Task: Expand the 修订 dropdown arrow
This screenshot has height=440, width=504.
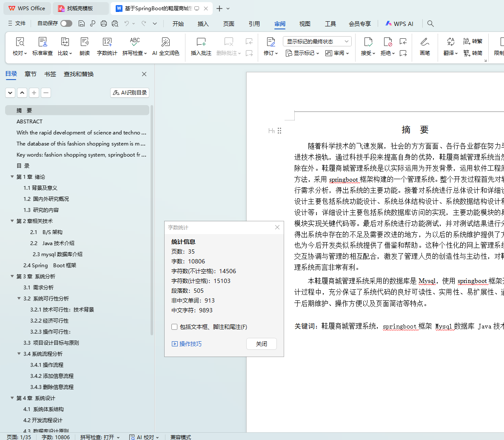Action: click(x=276, y=53)
